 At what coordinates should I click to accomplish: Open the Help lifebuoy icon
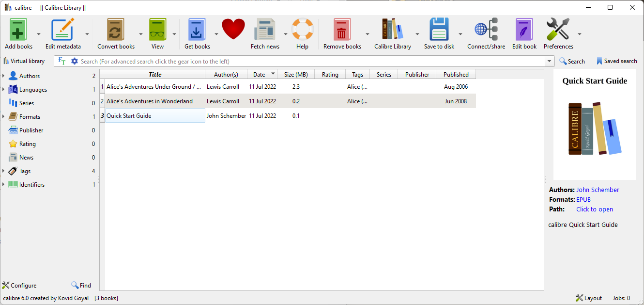coord(303,29)
